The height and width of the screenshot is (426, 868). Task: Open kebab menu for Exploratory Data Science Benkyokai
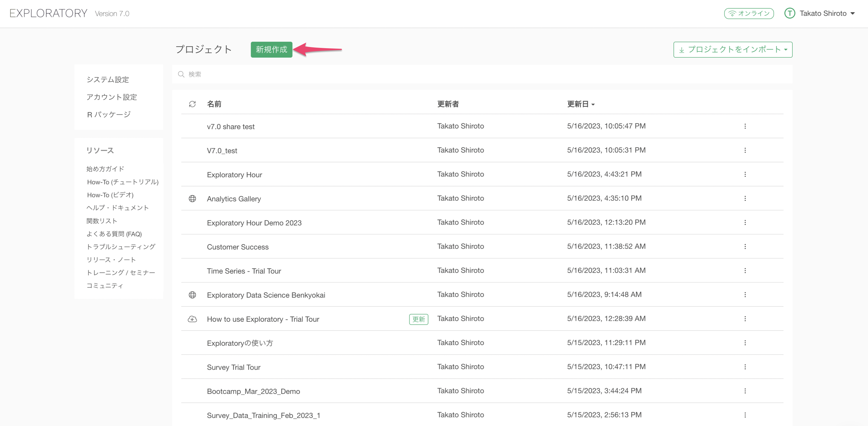click(745, 295)
